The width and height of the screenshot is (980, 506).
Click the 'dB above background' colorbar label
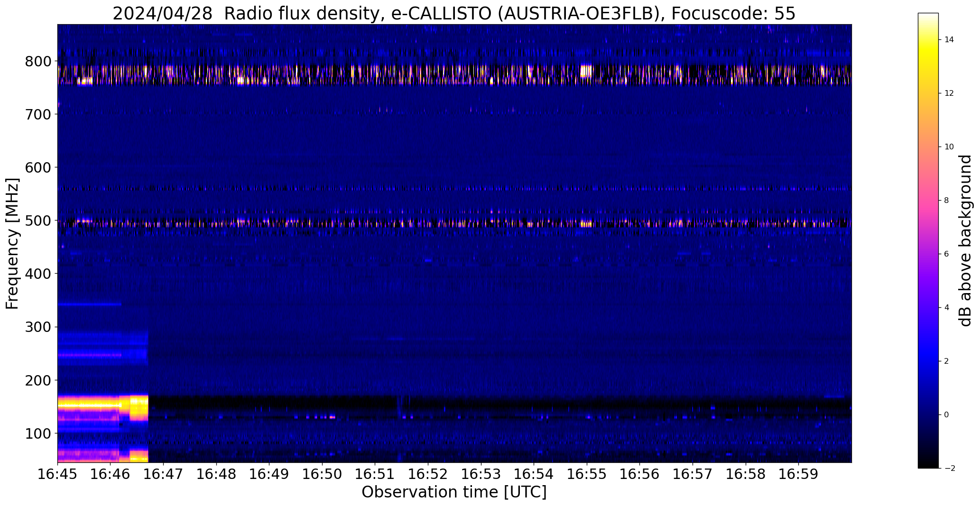[966, 240]
